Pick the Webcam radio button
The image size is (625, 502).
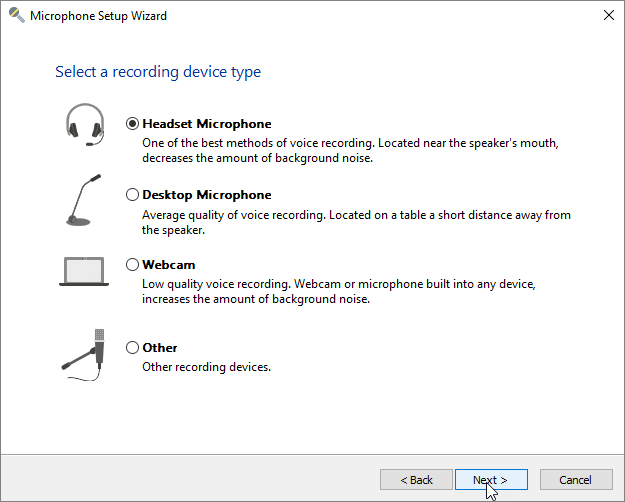pos(132,265)
